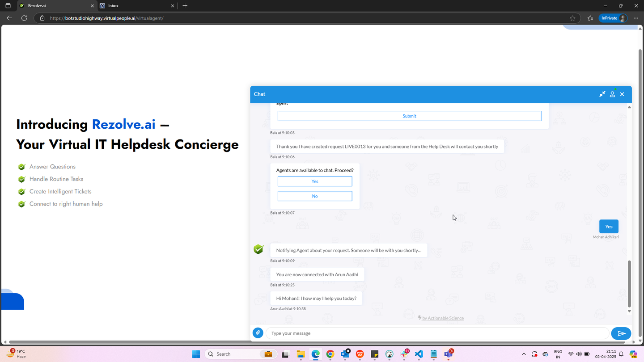Click the taskbar Search box
644x362 pixels.
pos(241,354)
